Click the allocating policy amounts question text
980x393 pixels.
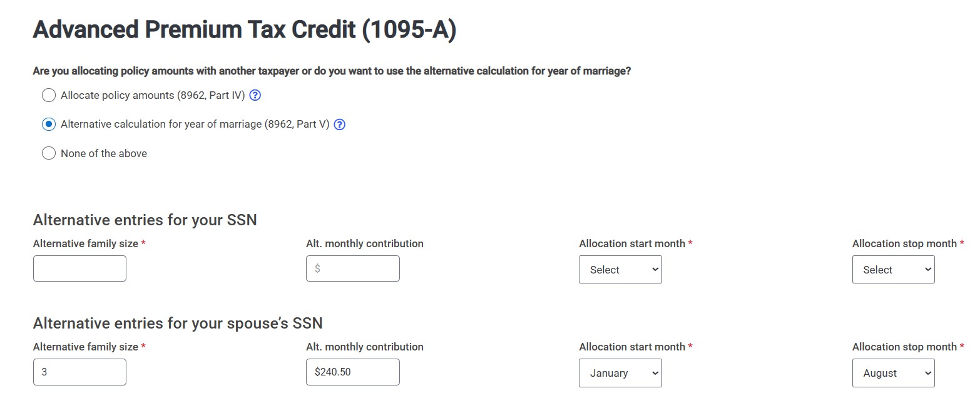[x=332, y=71]
